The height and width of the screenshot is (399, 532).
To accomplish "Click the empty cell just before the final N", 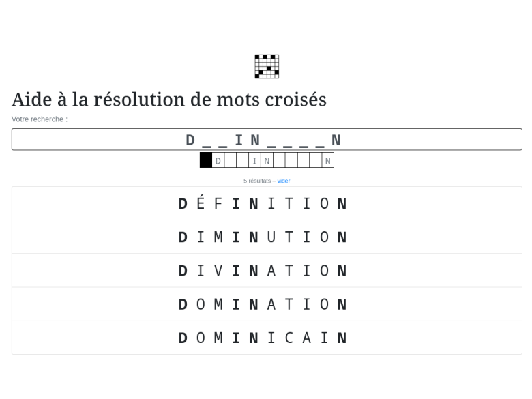I will tap(315, 160).
